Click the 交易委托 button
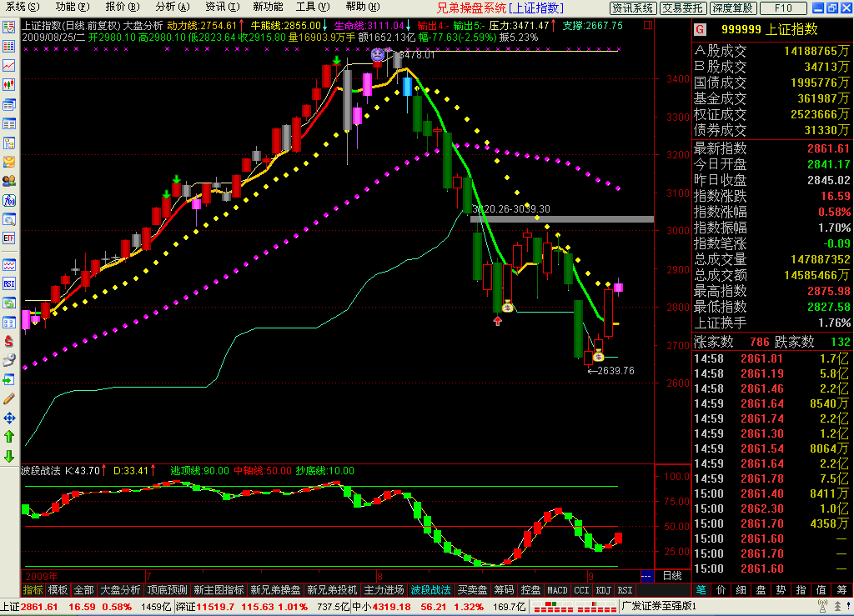Viewport: 854px width, 616px height. (x=683, y=8)
